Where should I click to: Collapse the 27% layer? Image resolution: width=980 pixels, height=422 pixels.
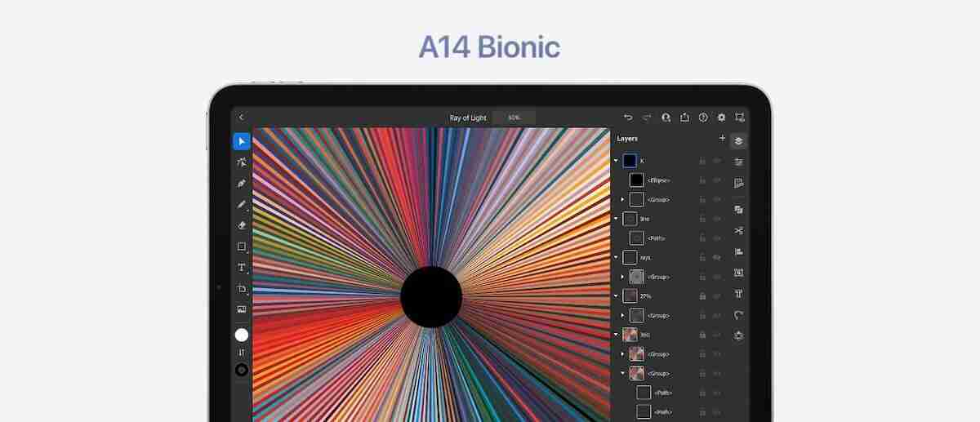pyautogui.click(x=616, y=295)
